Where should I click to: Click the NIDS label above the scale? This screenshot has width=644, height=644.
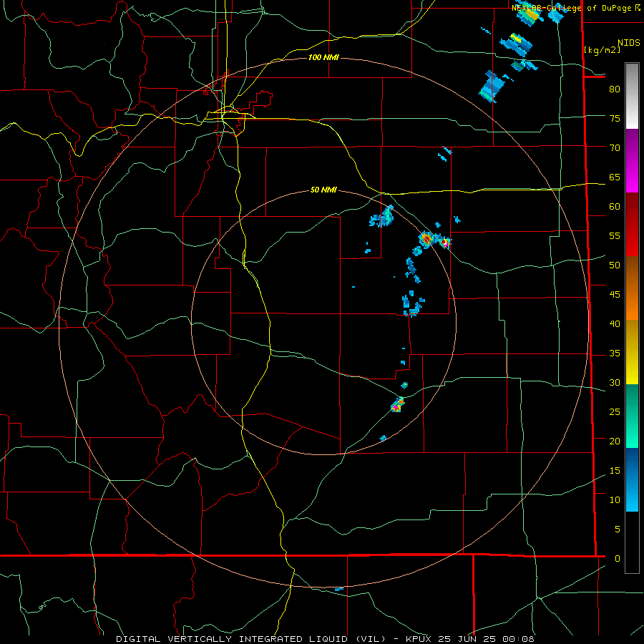click(629, 43)
